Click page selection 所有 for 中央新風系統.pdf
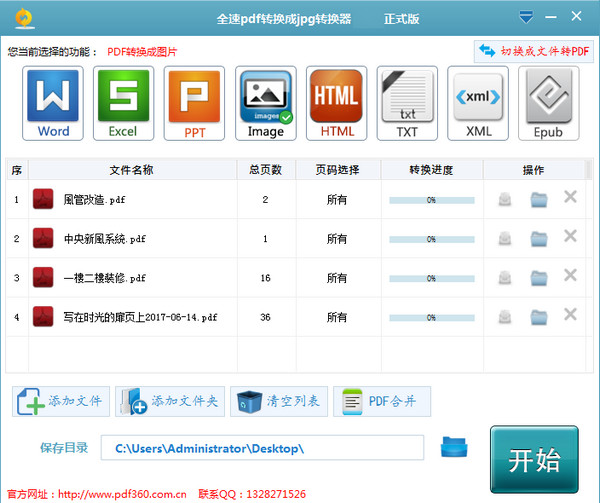Screen dimensions: 600x503 point(337,239)
